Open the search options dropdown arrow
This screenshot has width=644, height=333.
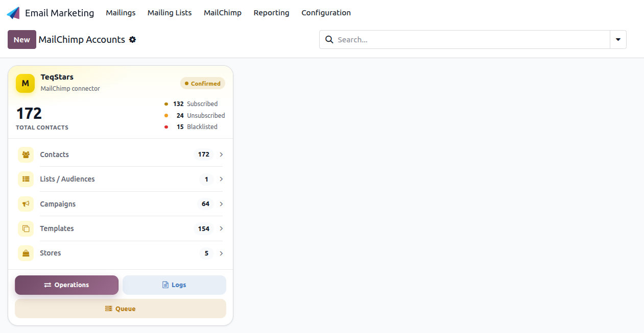tap(618, 39)
